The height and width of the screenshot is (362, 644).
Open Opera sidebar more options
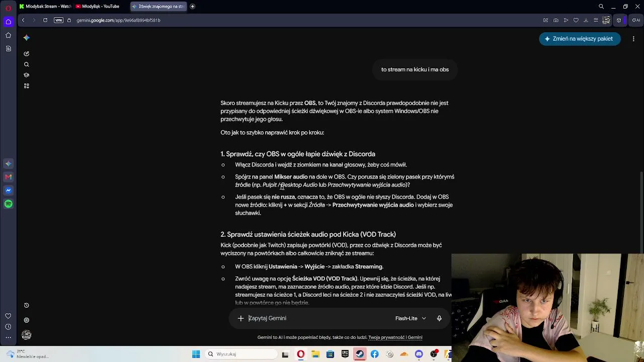[x=8, y=337]
